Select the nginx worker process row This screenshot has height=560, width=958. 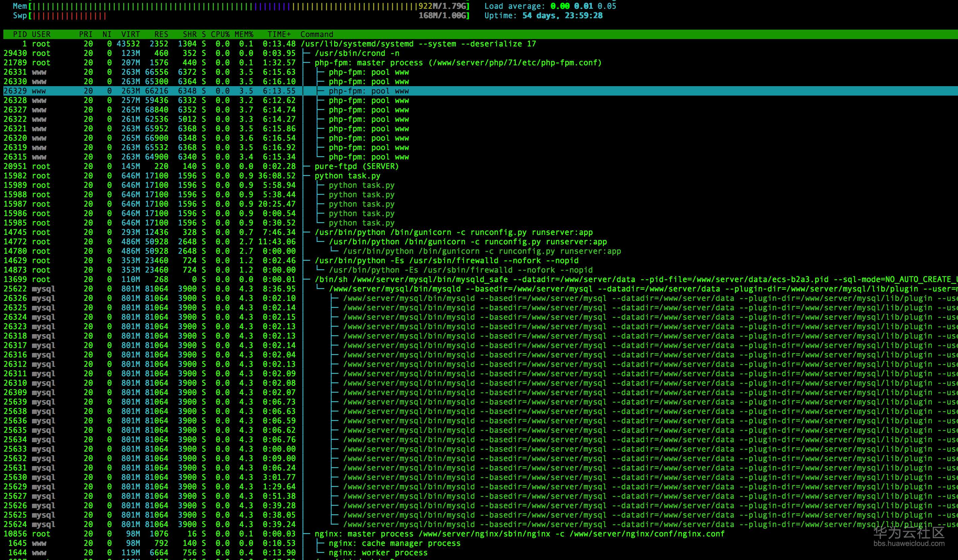click(378, 553)
